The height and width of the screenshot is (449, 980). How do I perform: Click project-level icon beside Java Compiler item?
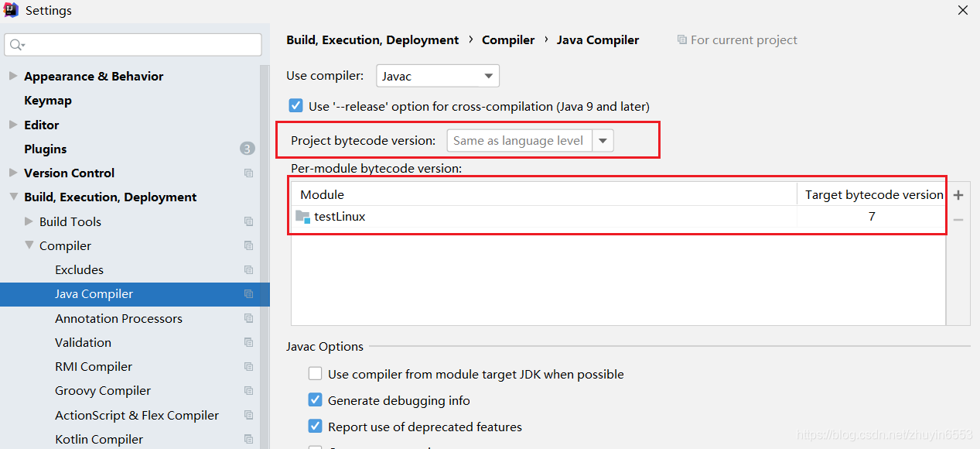(x=248, y=294)
